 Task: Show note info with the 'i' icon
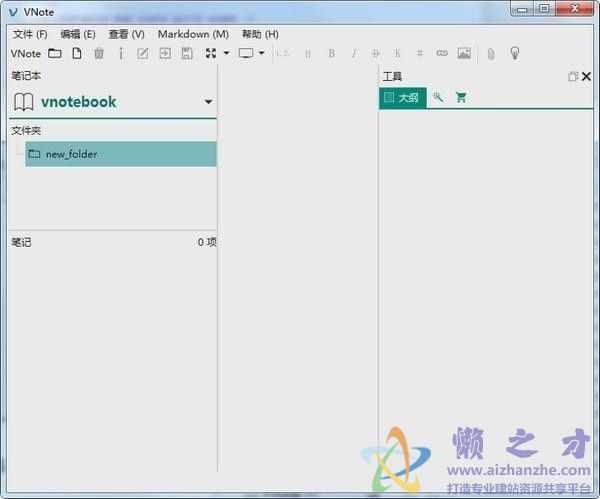(121, 53)
